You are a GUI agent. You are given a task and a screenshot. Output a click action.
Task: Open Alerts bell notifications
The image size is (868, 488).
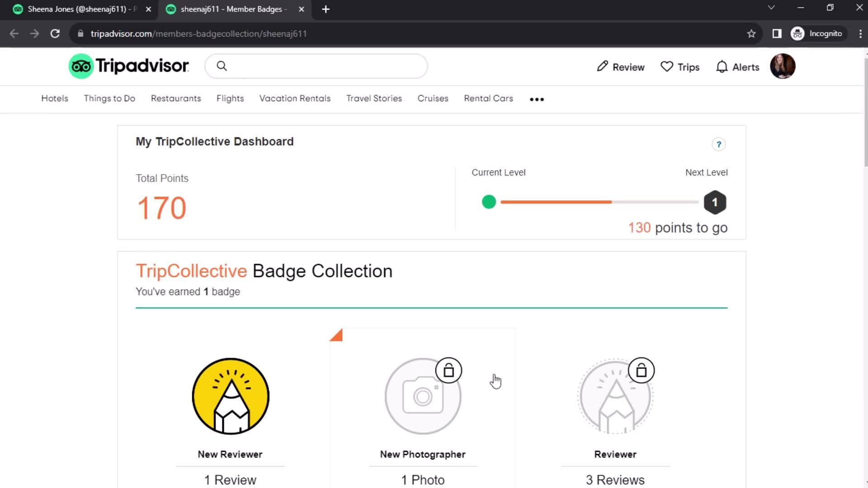737,67
